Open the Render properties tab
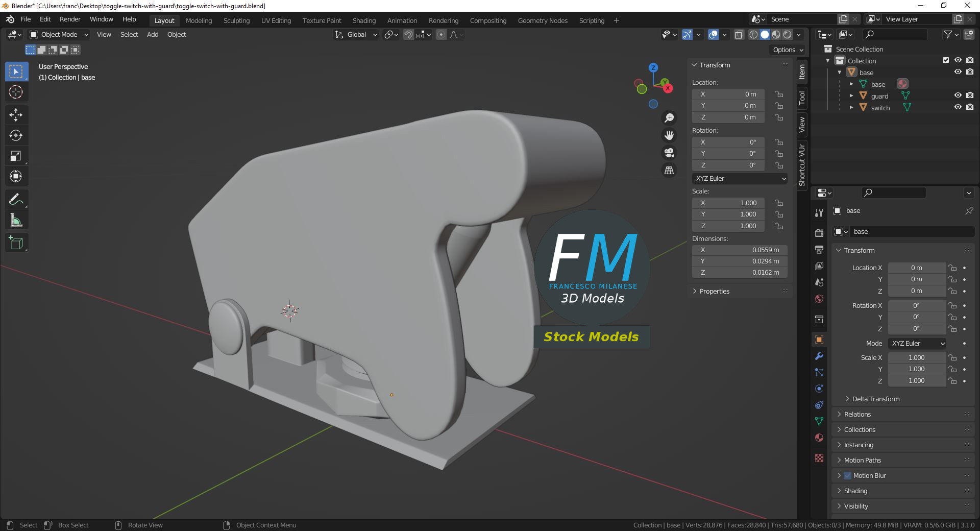This screenshot has width=980, height=531. click(819, 233)
